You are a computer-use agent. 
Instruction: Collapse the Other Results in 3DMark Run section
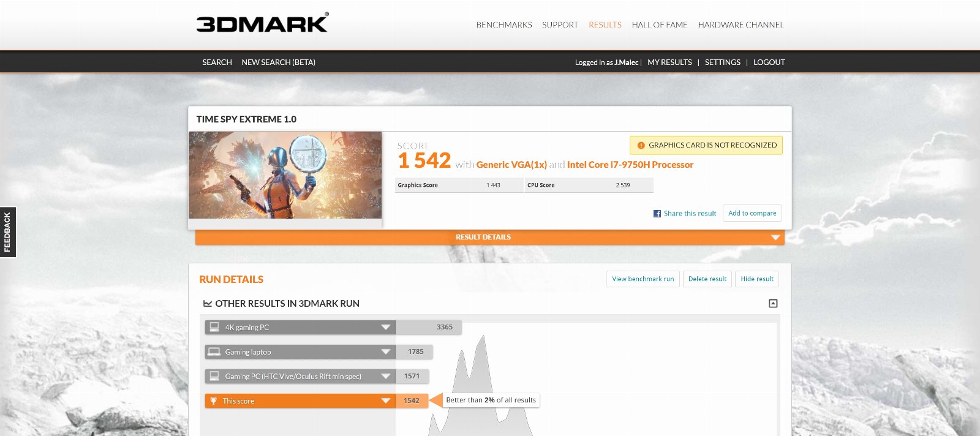tap(773, 304)
